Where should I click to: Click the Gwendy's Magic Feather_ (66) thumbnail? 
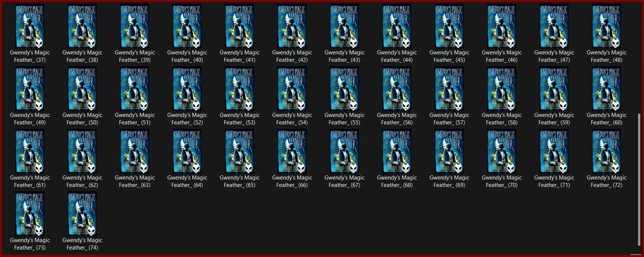click(292, 151)
